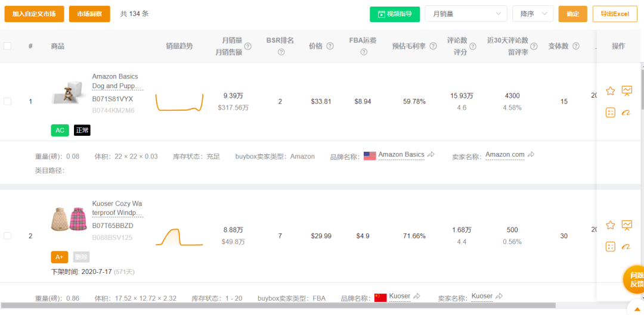Click the $33.81 price value
The image size is (644, 315).
tap(321, 101)
